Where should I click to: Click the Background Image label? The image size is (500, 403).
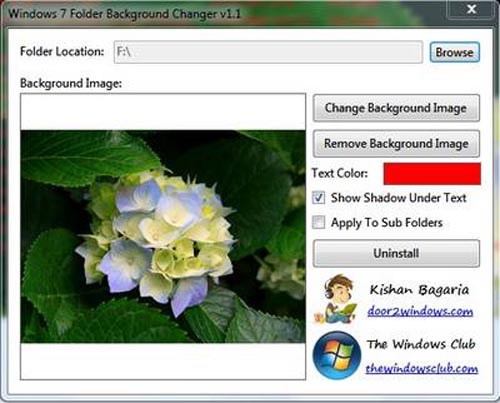click(71, 83)
